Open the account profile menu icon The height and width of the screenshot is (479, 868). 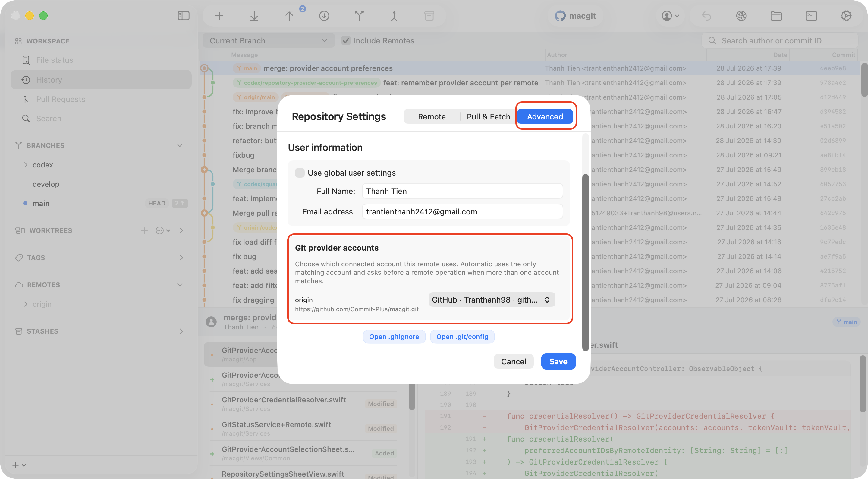pyautogui.click(x=670, y=16)
